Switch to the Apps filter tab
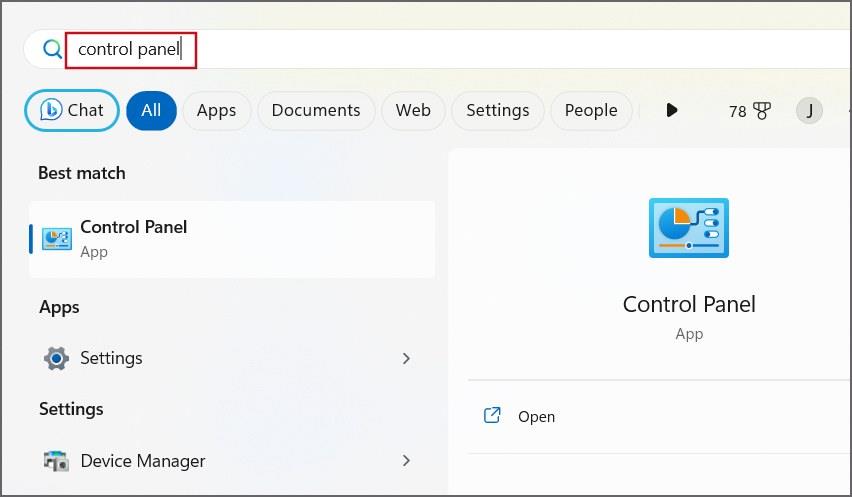Image resolution: width=852 pixels, height=497 pixels. tap(216, 110)
